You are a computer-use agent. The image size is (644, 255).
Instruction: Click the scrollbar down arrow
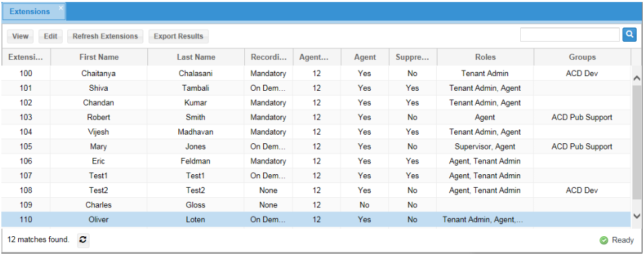coord(637,215)
